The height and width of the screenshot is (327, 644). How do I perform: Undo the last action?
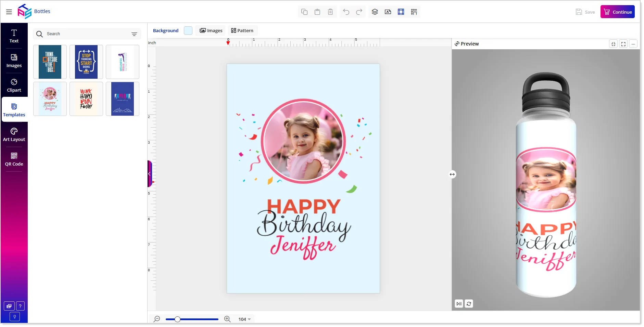346,12
